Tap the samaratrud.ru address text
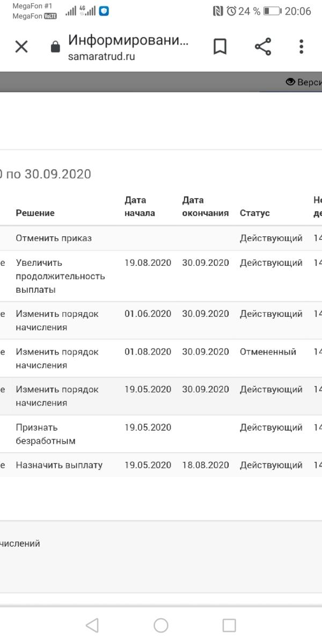The image size is (322, 644). point(101,56)
